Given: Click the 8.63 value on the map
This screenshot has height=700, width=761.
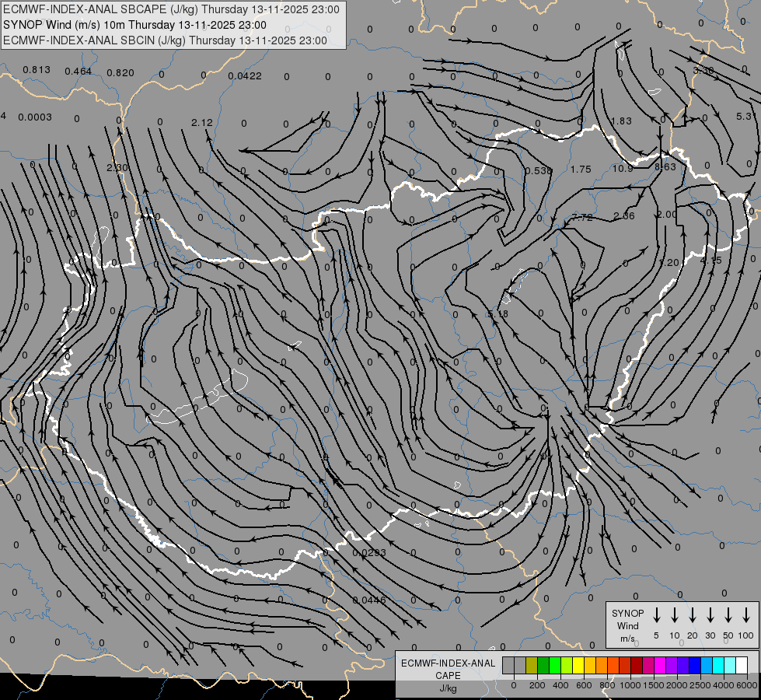Looking at the screenshot, I should tap(665, 167).
